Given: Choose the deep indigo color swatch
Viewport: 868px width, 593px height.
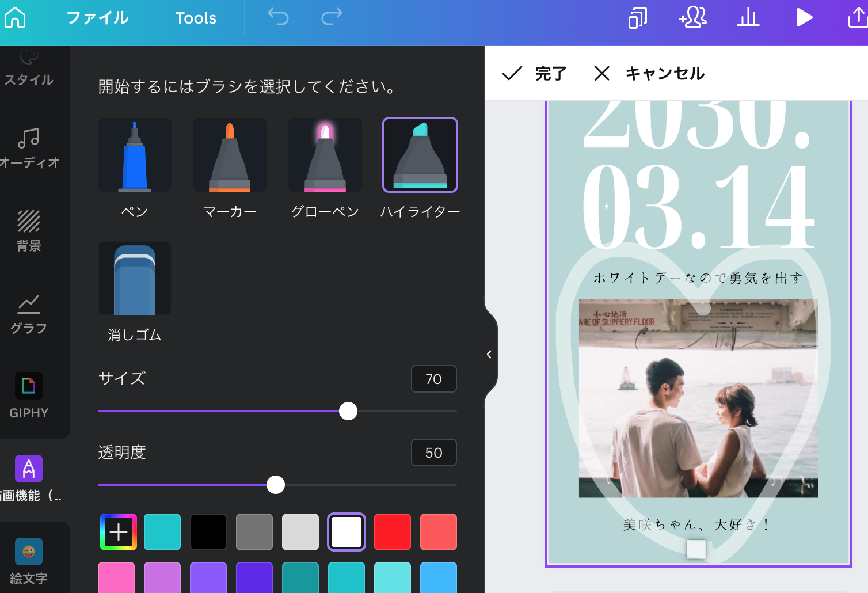Looking at the screenshot, I should coord(254,577).
